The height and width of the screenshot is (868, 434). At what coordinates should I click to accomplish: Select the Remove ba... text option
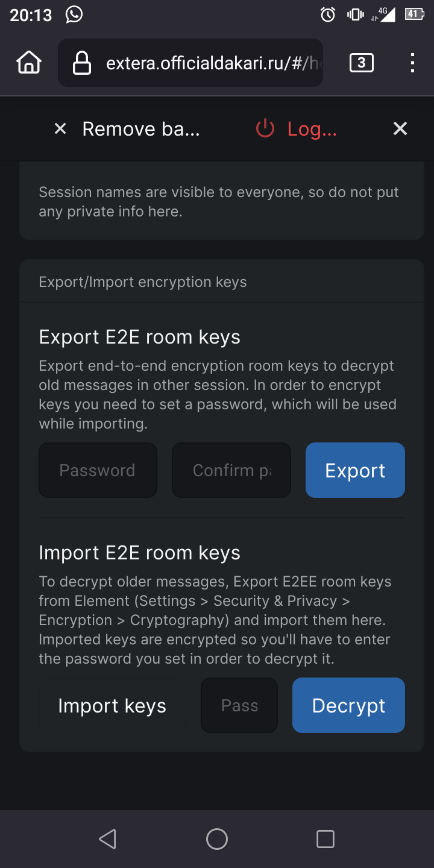tap(141, 129)
